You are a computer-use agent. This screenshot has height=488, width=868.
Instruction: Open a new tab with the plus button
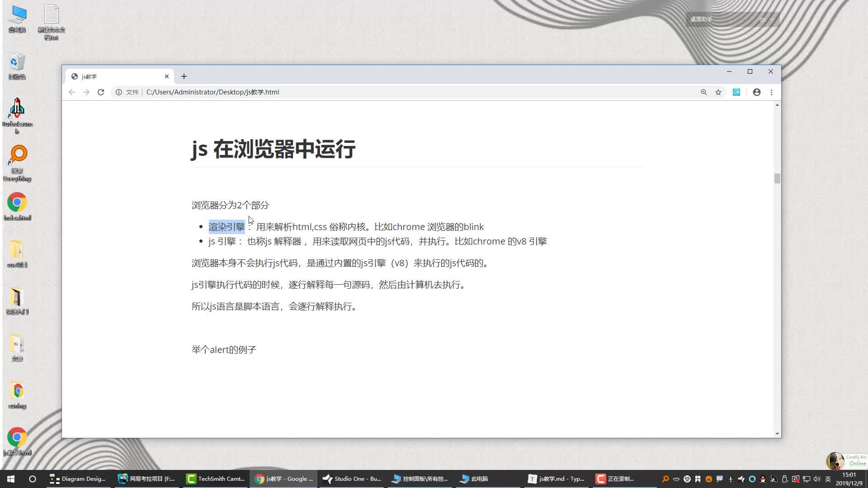[184, 76]
